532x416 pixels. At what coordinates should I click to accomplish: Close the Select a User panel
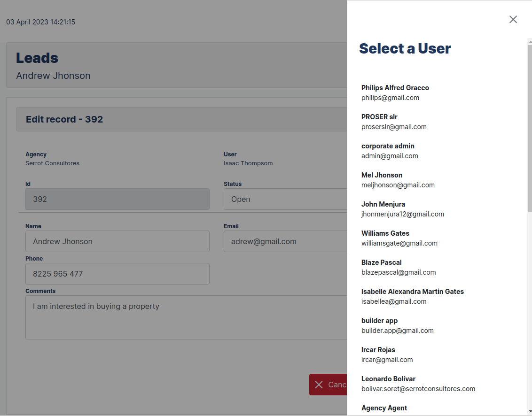pyautogui.click(x=513, y=19)
